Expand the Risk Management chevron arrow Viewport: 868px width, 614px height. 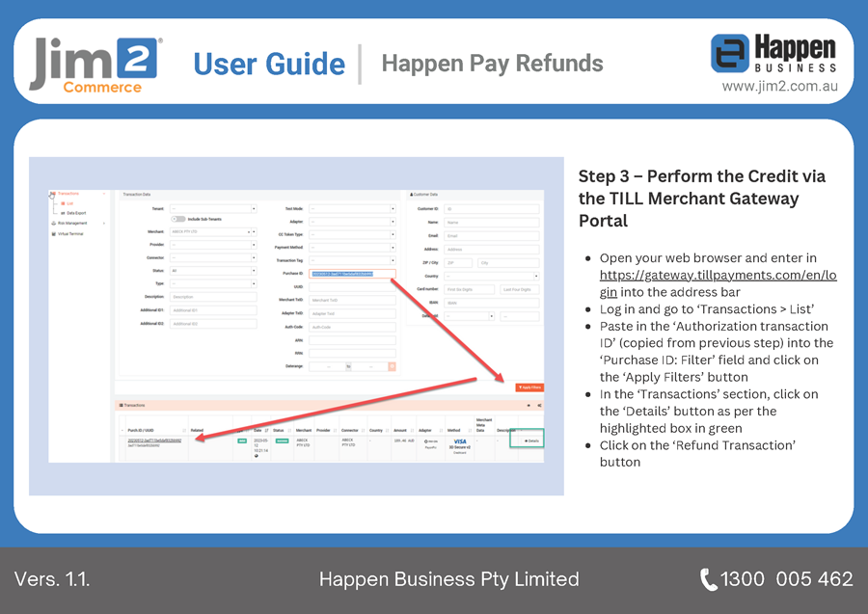pos(104,224)
